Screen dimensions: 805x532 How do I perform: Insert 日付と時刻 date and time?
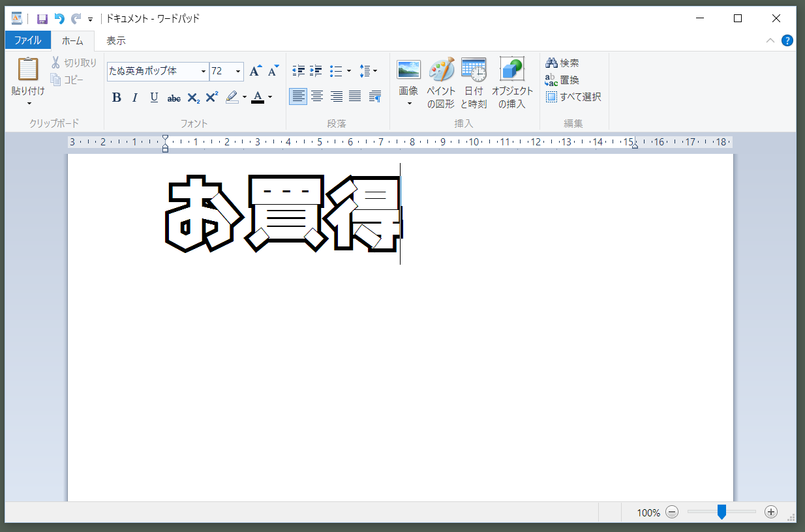point(474,83)
